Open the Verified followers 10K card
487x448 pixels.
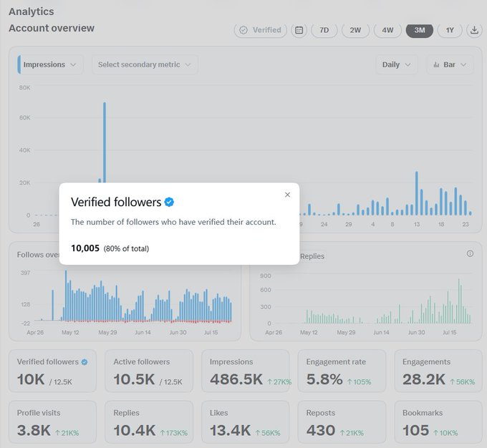tap(52, 371)
